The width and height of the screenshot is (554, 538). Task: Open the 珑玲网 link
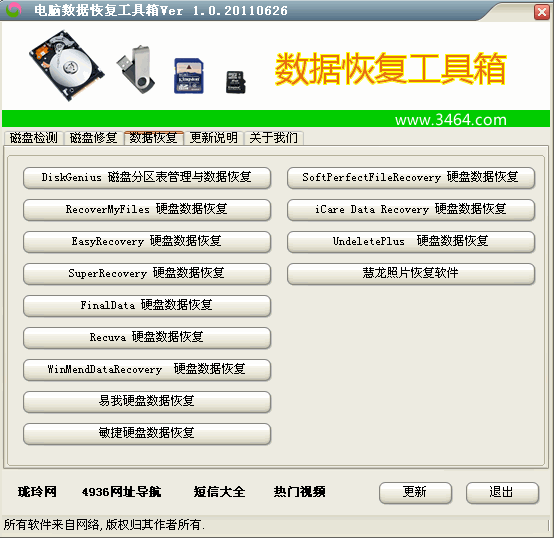[37, 492]
